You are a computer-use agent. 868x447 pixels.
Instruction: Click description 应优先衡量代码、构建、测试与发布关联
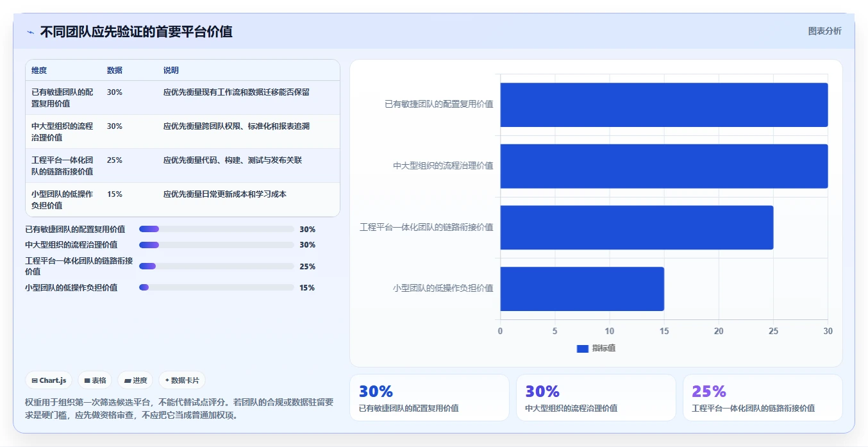click(x=233, y=160)
